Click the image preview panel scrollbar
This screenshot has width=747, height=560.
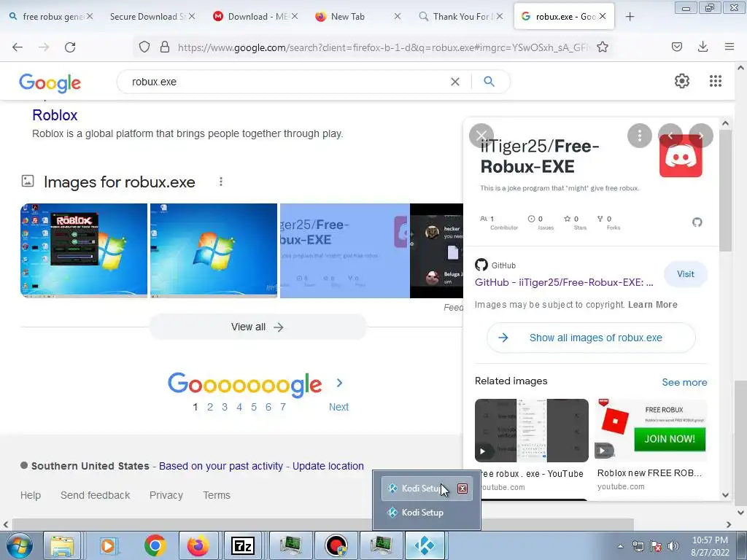point(725,190)
